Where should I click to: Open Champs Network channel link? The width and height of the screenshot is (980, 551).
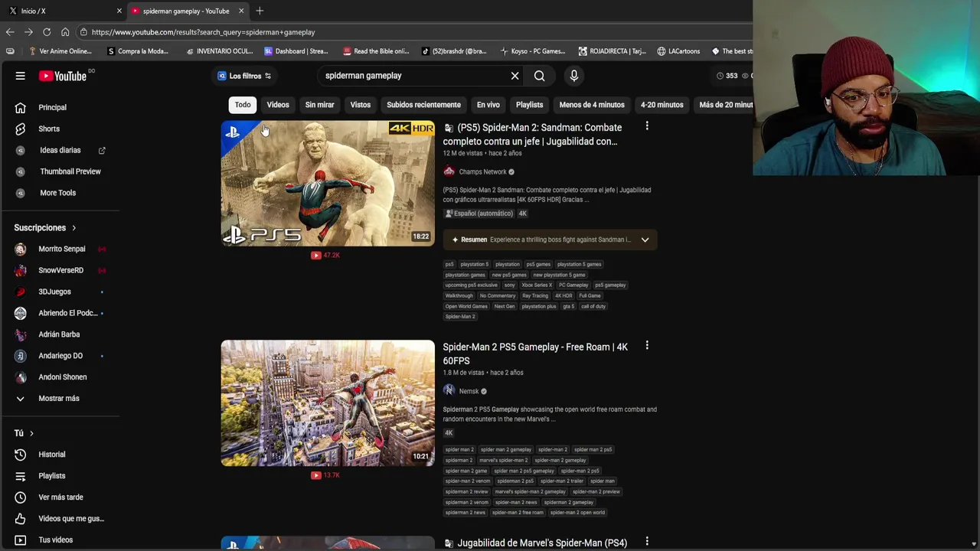[482, 172]
